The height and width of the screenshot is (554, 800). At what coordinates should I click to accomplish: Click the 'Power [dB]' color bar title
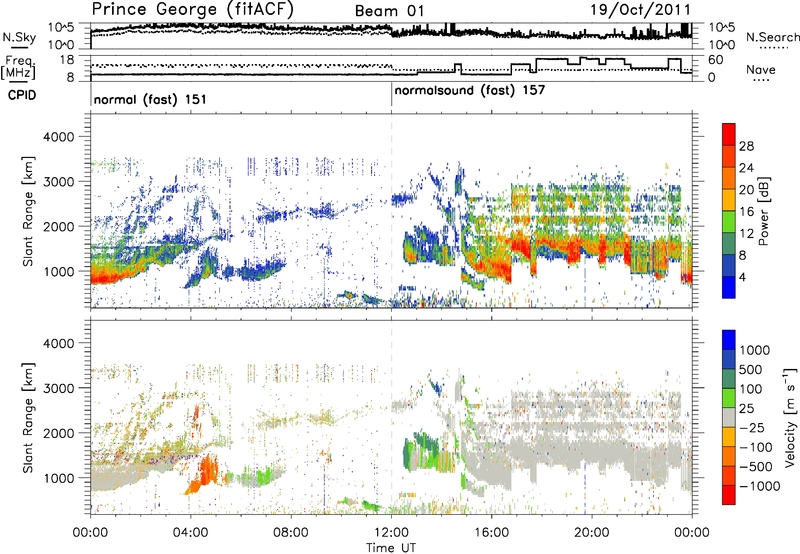click(763, 211)
